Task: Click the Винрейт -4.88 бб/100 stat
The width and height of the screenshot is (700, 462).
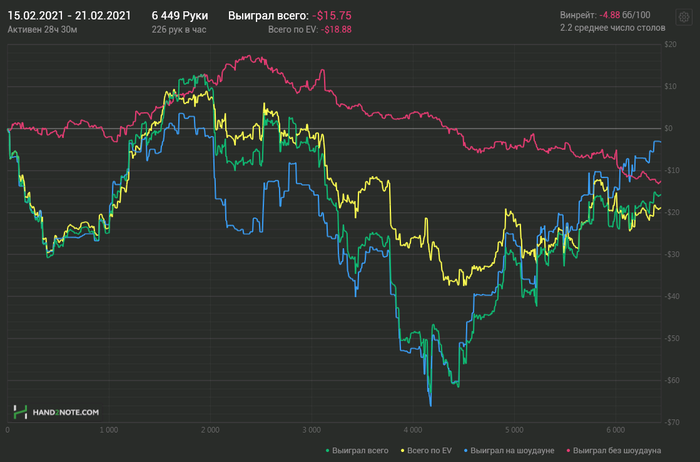Action: tap(605, 15)
